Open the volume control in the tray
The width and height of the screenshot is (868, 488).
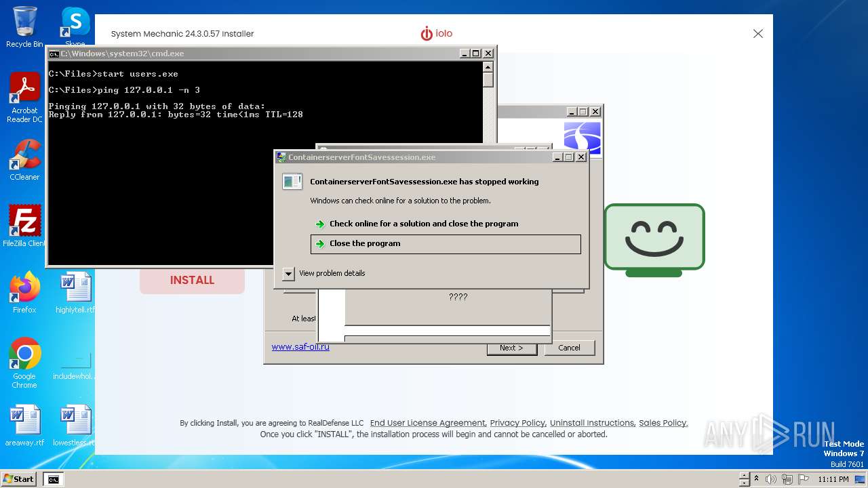770,479
